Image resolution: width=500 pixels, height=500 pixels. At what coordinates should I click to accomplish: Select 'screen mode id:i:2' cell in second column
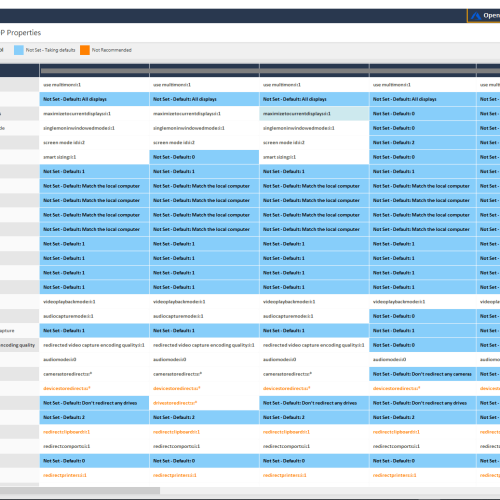click(x=204, y=143)
